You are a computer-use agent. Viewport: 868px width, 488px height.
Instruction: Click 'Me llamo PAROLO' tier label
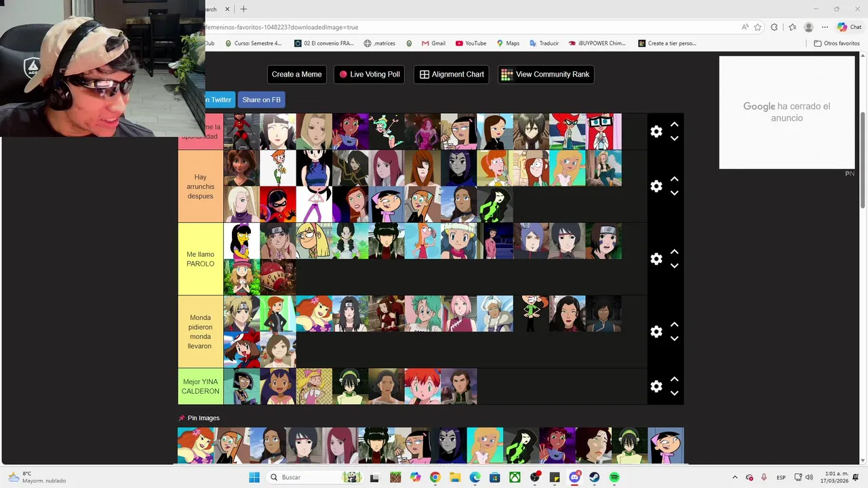pos(200,259)
